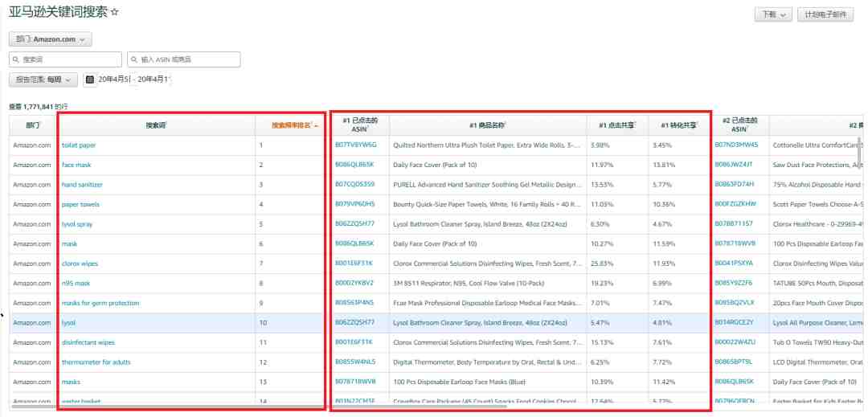Click the horizontal scrollbar under the #1 columns

coord(259,407)
